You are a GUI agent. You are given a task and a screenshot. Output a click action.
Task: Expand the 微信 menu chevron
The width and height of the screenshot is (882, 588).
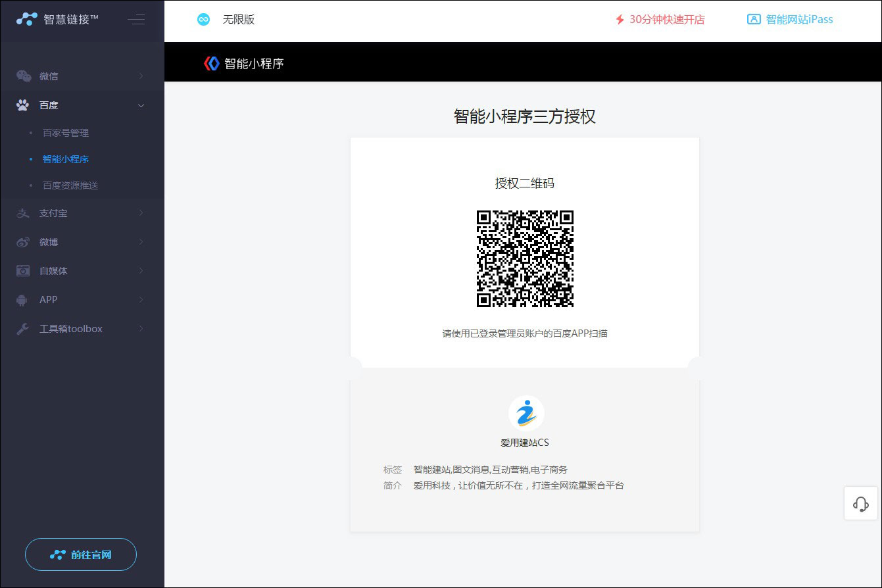tap(141, 76)
